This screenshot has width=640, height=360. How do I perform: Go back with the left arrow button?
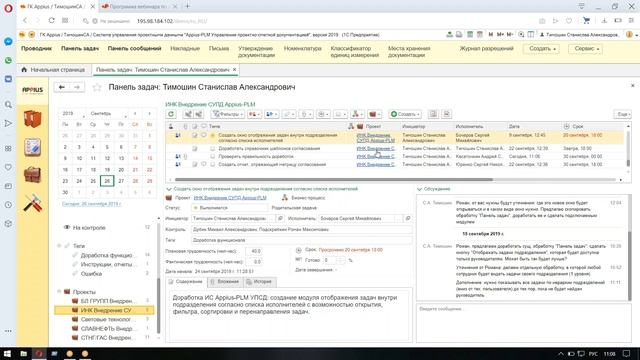pyautogui.click(x=62, y=87)
